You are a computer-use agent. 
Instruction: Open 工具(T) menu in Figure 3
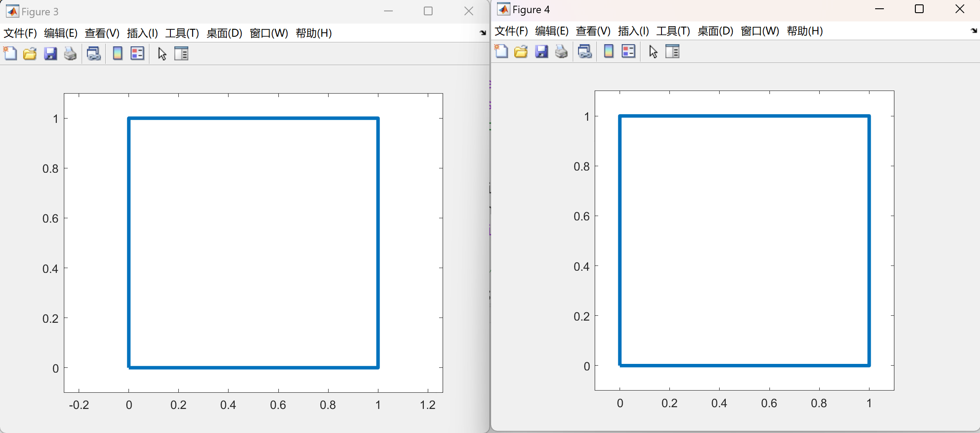tap(182, 33)
